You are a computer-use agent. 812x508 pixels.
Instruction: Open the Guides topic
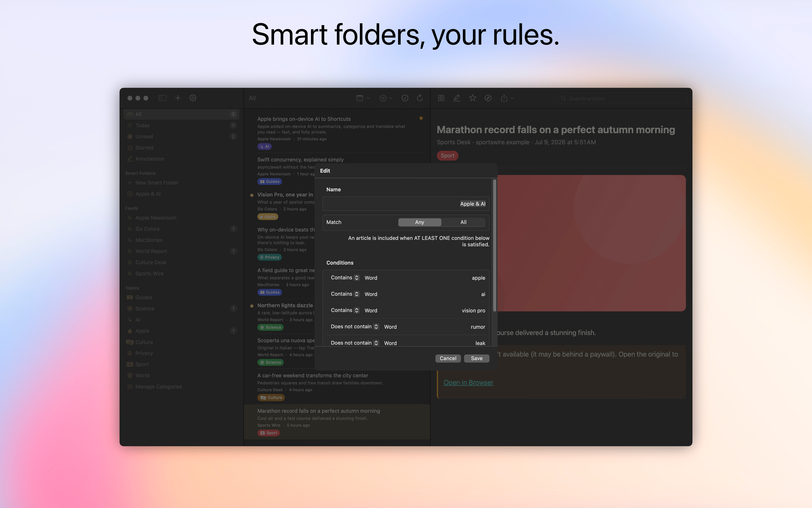click(x=181, y=297)
